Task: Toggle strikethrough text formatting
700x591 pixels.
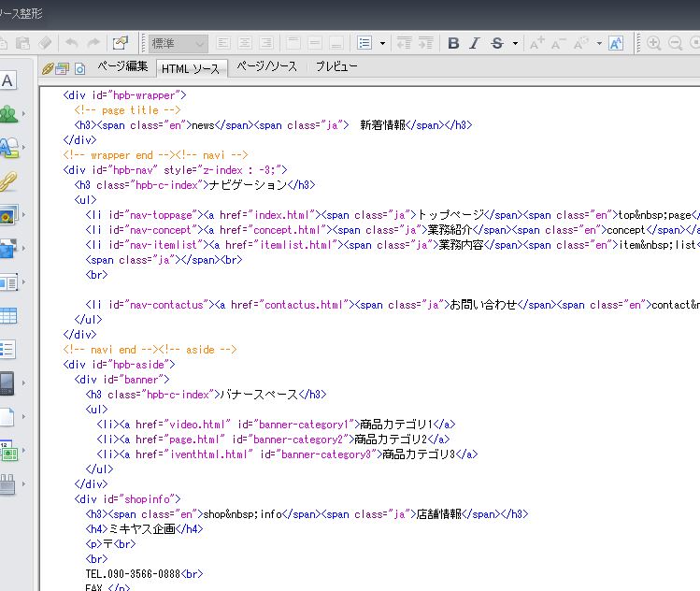Action: (x=496, y=43)
